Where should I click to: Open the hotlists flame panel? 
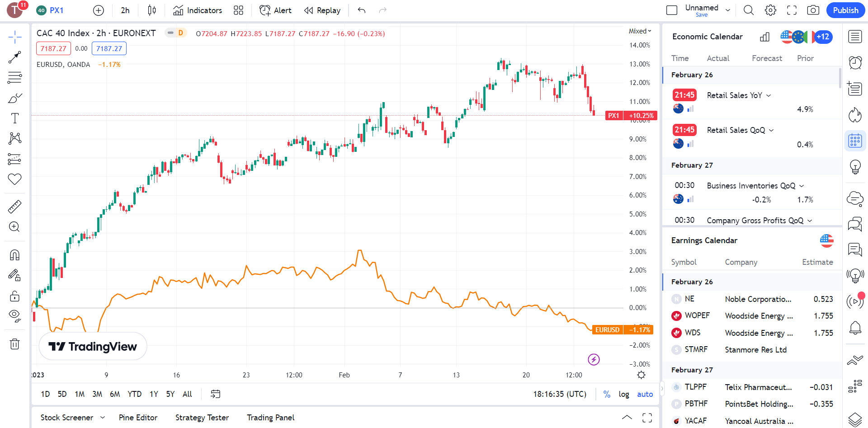[x=855, y=115]
